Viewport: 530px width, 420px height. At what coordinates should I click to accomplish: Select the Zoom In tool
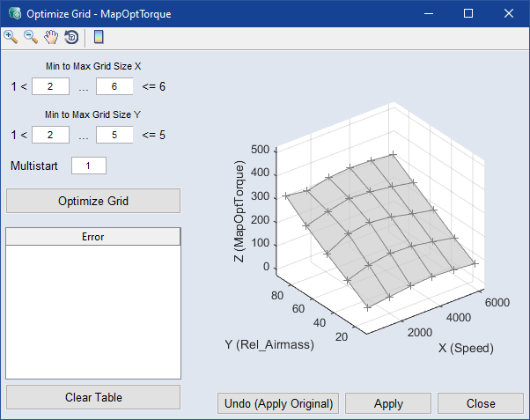click(x=11, y=36)
